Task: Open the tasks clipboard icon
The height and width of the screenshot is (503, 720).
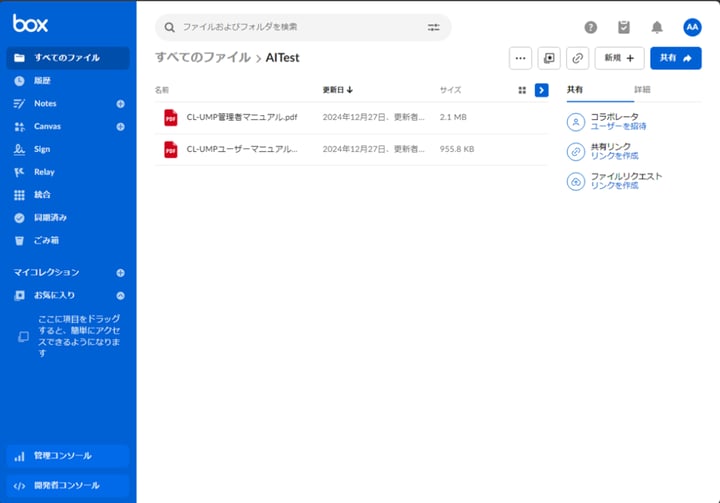Action: [x=624, y=27]
